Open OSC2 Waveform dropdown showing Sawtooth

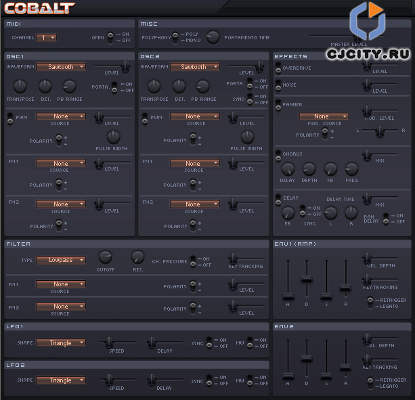(195, 67)
